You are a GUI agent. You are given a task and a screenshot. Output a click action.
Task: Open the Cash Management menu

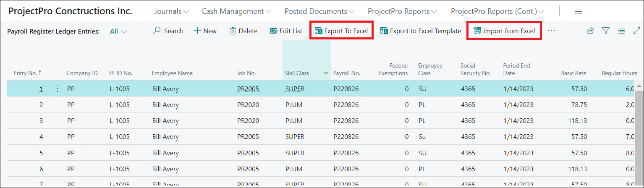click(236, 11)
